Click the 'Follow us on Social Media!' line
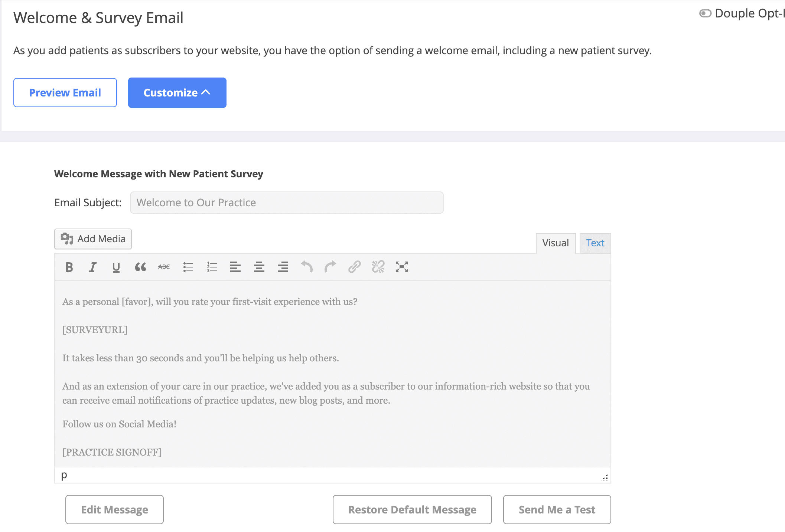 (120, 424)
